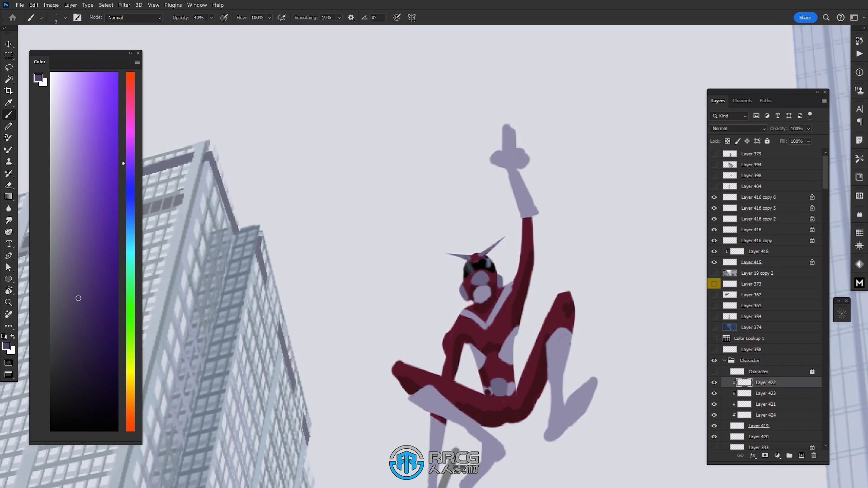The width and height of the screenshot is (868, 488).
Task: Show Layer 373 visibility box
Action: pyautogui.click(x=714, y=284)
